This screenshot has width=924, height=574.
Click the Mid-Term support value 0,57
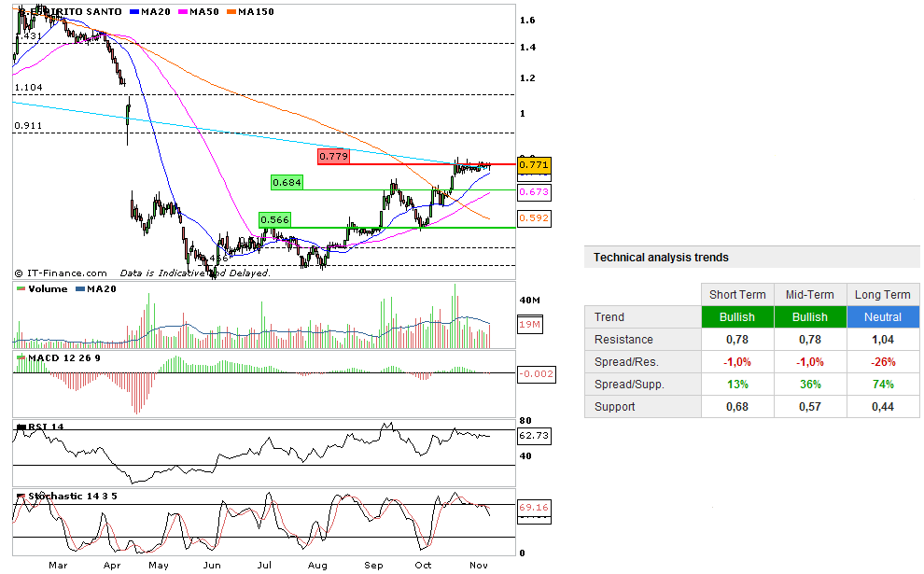(x=810, y=407)
